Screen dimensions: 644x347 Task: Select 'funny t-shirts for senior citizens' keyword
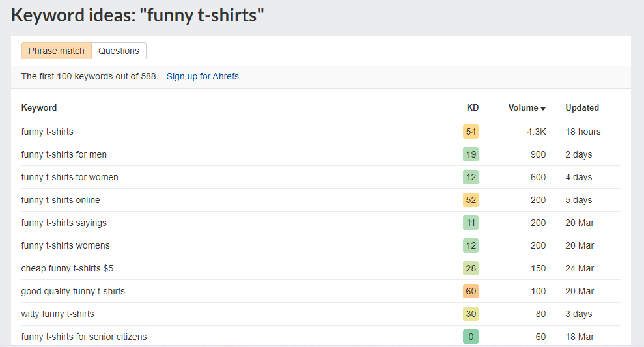84,337
